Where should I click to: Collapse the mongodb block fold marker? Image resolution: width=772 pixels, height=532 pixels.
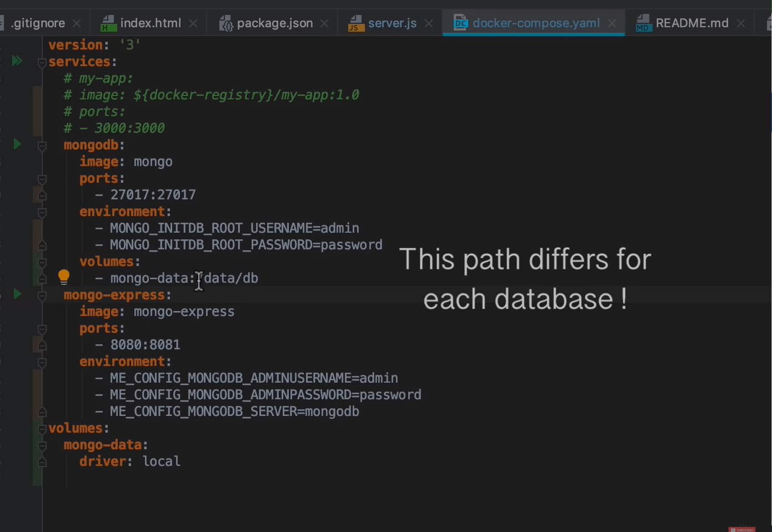(42, 145)
